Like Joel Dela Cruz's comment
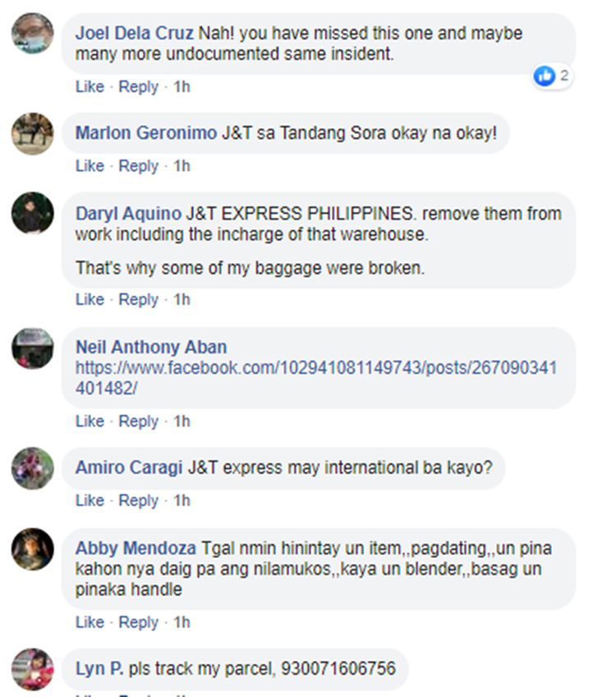 90,86
